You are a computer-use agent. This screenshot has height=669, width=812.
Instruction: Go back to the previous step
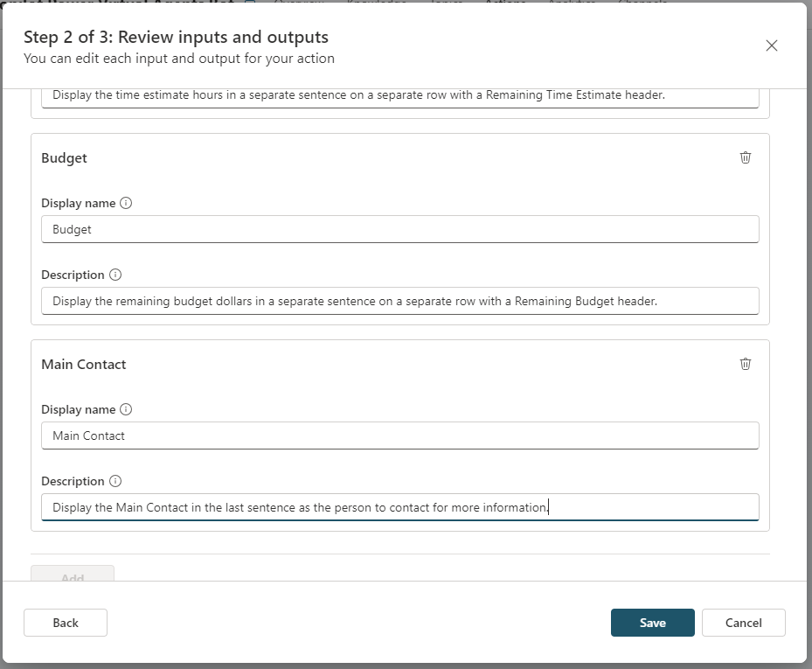click(x=66, y=623)
